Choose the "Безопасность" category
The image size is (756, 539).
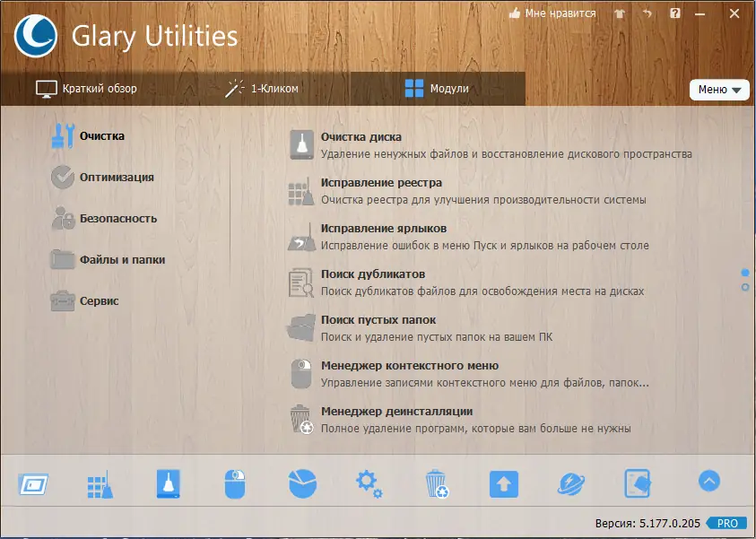(x=104, y=219)
